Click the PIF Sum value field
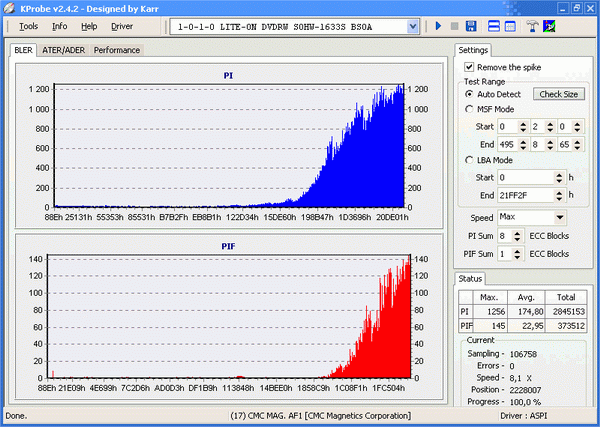Screen dimensions: 600x427 click(505, 254)
